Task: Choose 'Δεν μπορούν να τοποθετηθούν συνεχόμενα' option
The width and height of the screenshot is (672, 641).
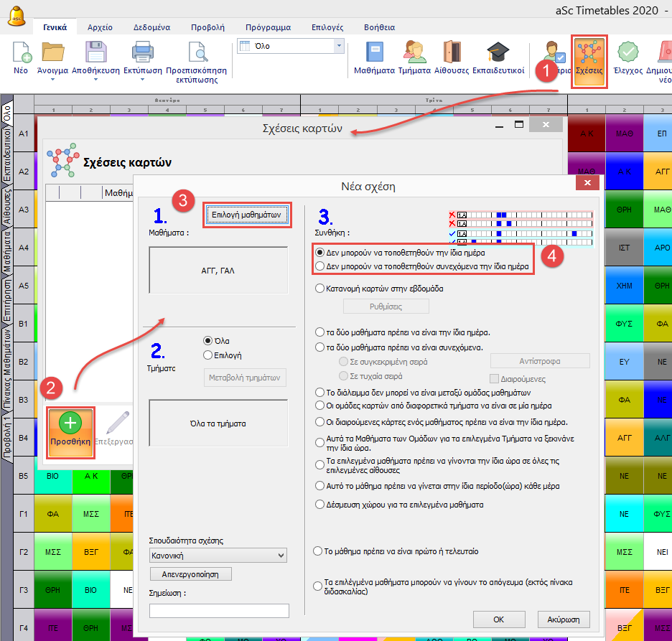Action: pos(320,266)
